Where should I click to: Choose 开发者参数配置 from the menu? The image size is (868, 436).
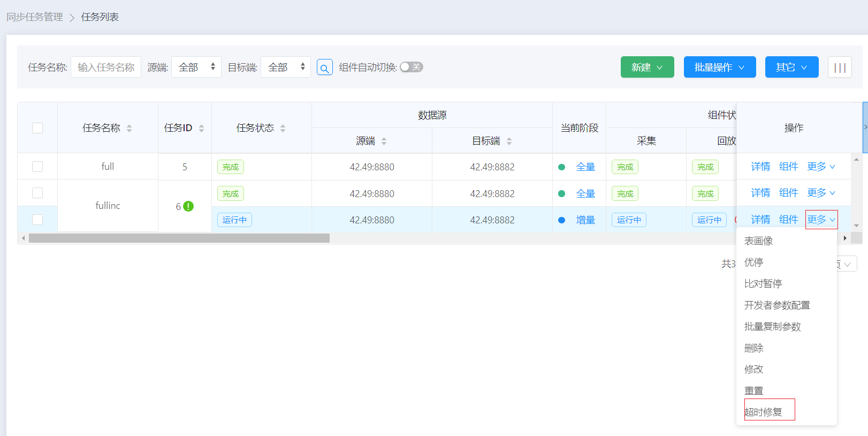[777, 305]
